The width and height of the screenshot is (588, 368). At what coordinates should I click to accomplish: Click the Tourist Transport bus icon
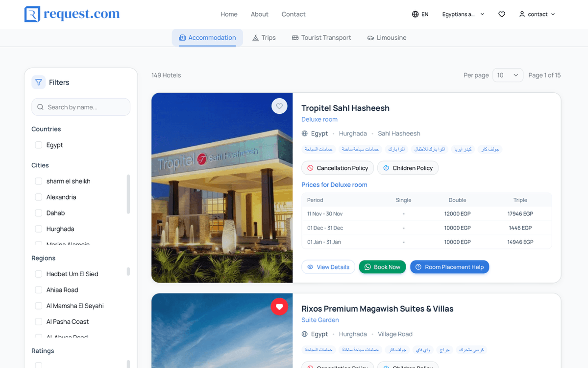295,38
